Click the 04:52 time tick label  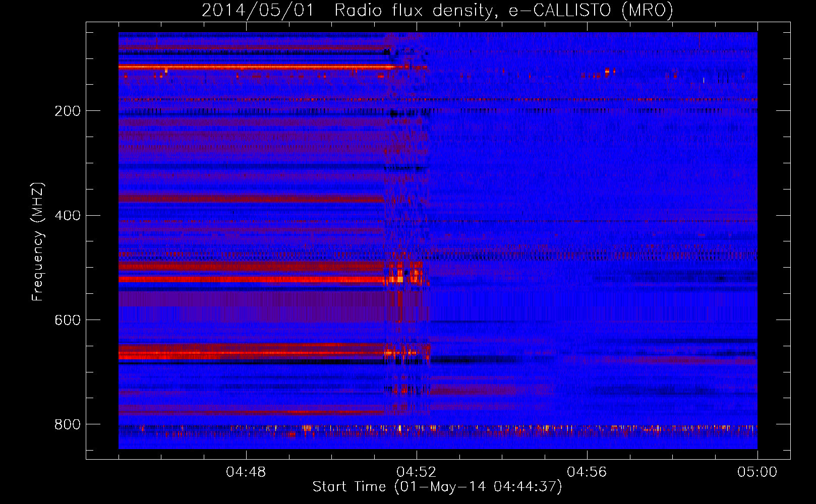click(x=417, y=472)
